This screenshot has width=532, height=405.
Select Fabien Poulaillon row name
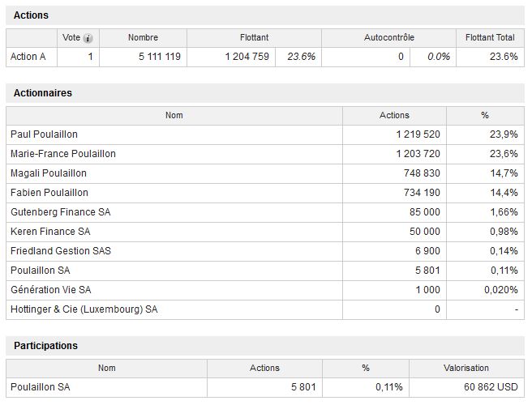[x=49, y=193]
